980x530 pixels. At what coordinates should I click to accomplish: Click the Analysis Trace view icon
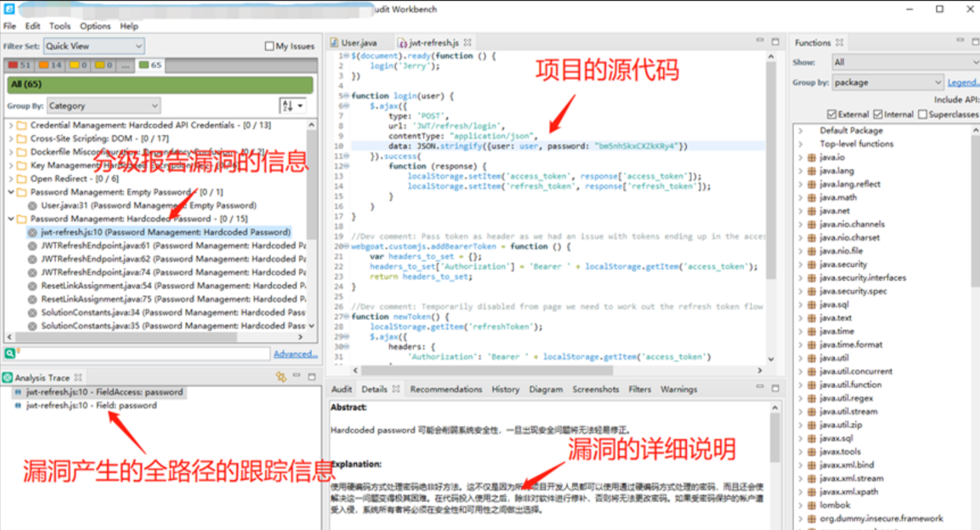(x=8, y=378)
